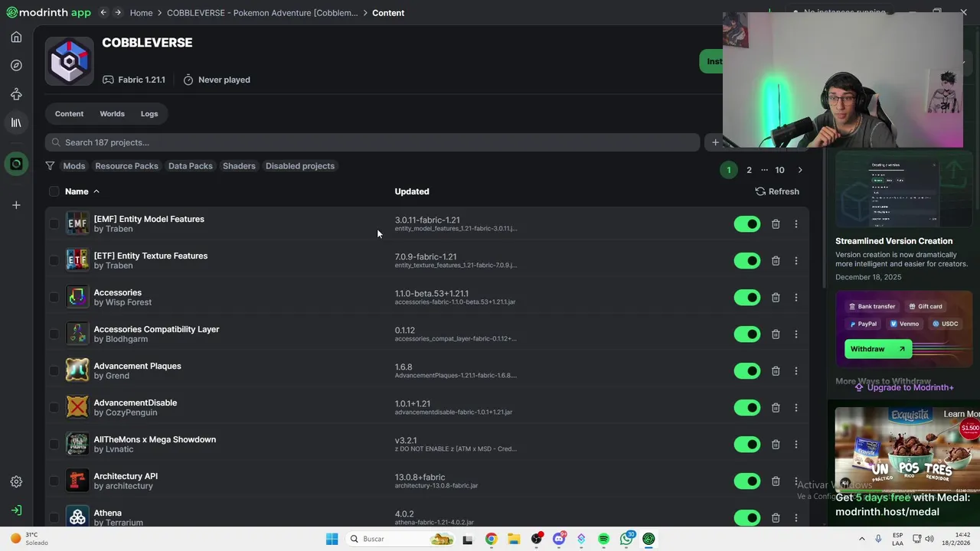The height and width of the screenshot is (551, 980).
Task: Open Spotify from the taskbar
Action: (x=603, y=539)
